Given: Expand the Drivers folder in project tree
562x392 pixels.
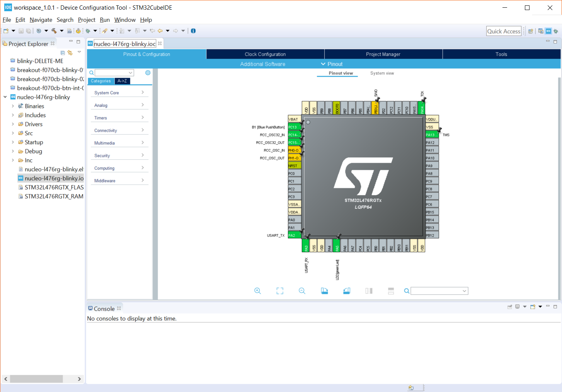Looking at the screenshot, I should (13, 124).
